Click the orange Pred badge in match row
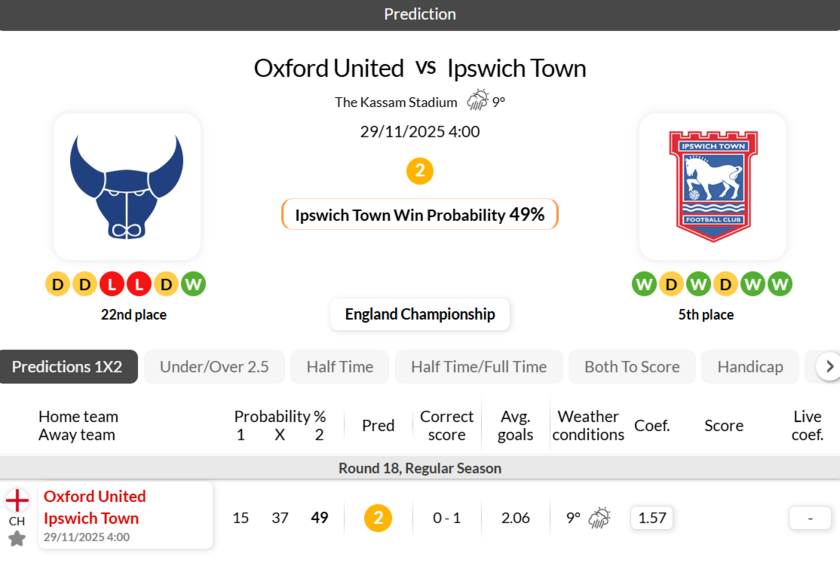This screenshot has height=563, width=840. point(378,518)
